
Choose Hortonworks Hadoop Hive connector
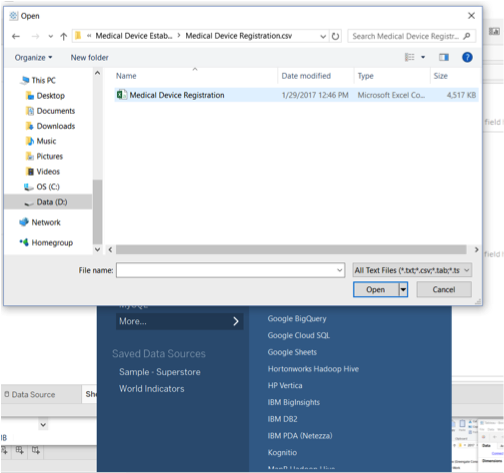pyautogui.click(x=313, y=369)
